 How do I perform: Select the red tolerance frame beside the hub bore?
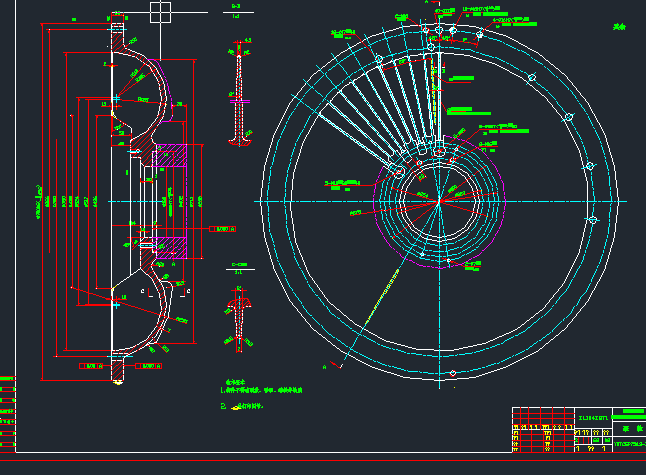(222, 229)
